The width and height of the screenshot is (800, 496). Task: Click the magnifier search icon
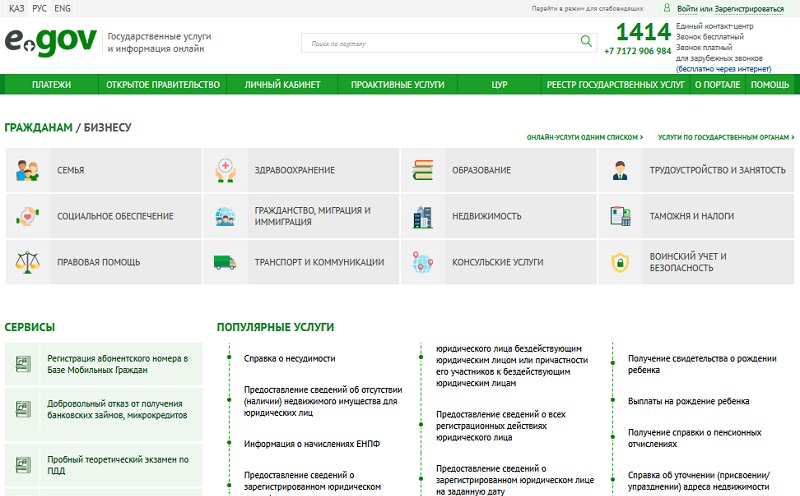point(586,42)
